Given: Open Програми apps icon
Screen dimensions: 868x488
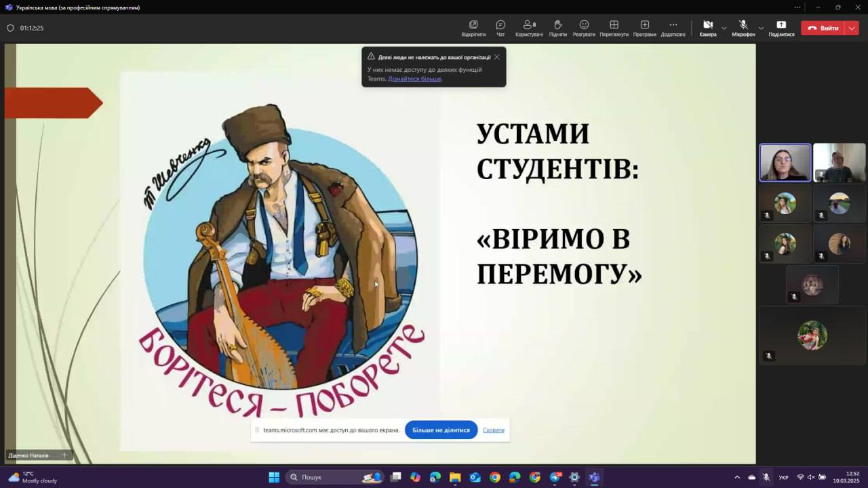Looking at the screenshot, I should [x=644, y=28].
